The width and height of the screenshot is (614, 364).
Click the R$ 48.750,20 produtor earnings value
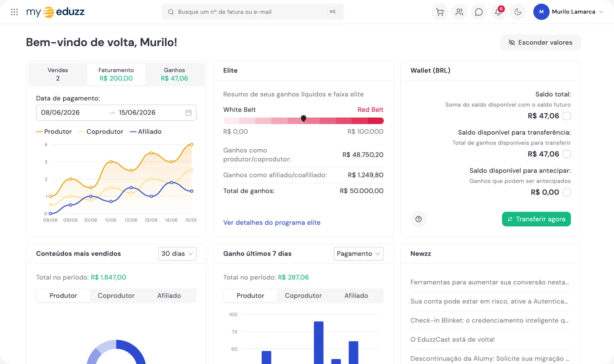coord(363,155)
